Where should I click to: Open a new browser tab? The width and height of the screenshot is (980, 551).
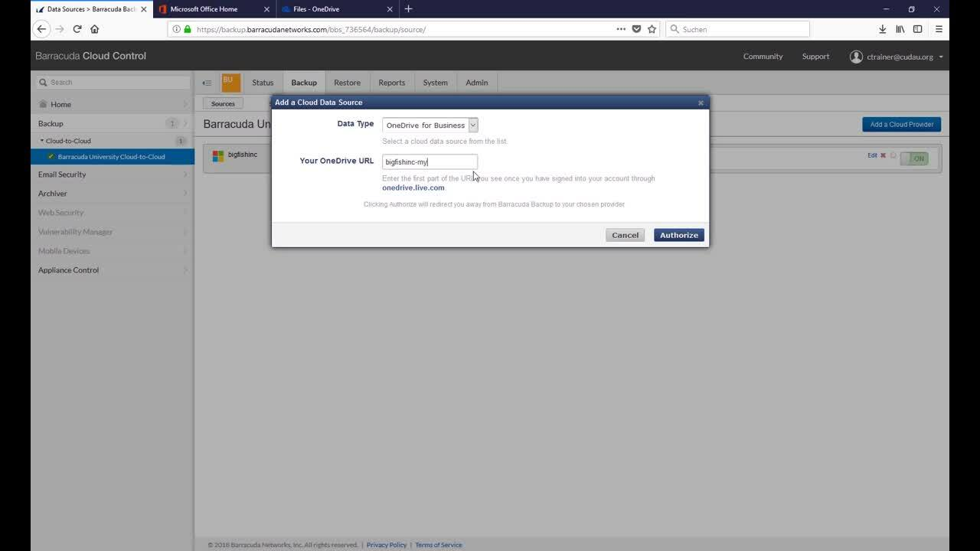408,9
